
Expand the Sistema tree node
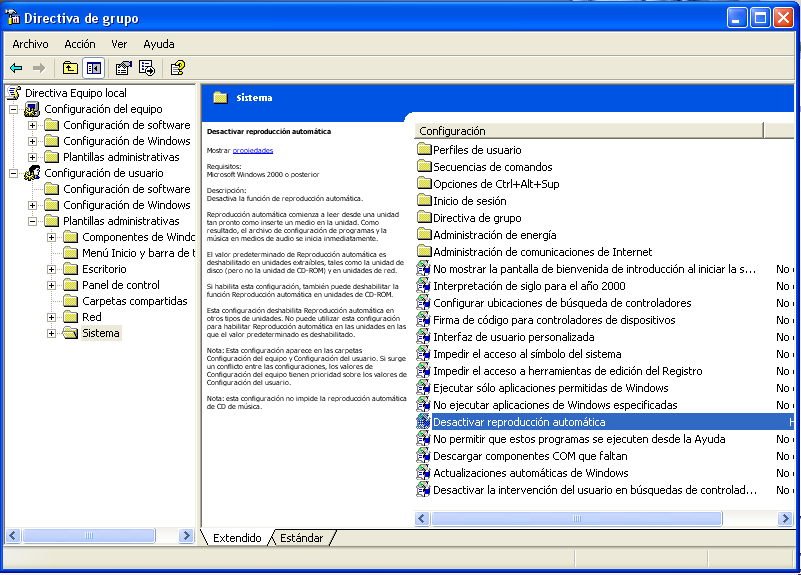click(52, 333)
